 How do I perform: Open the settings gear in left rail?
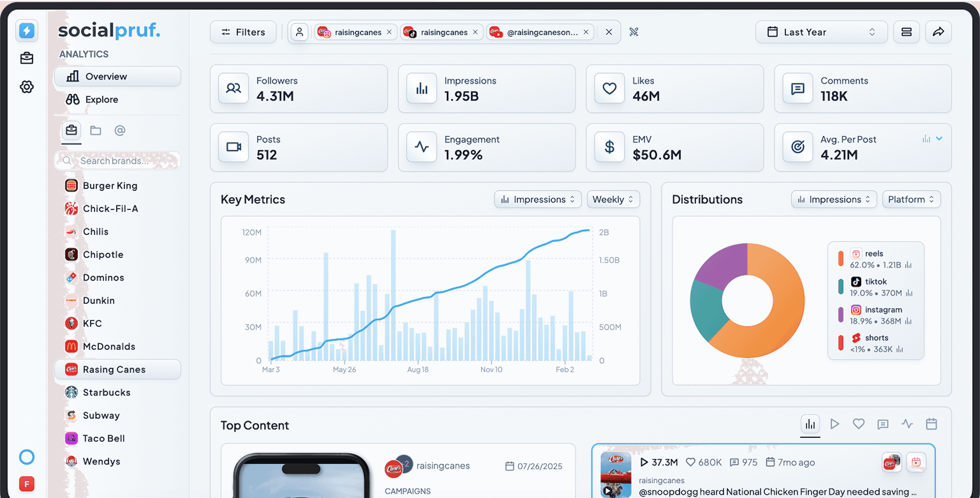(27, 87)
